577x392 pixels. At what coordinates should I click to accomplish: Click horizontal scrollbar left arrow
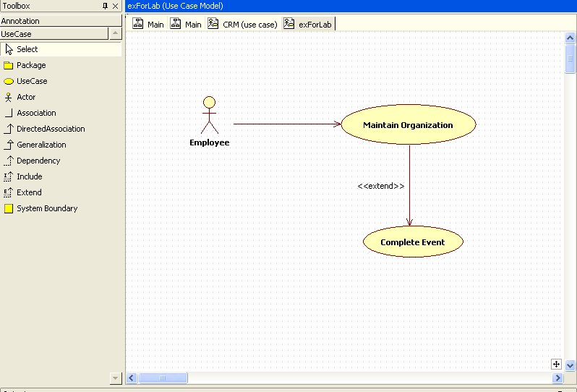coord(132,378)
